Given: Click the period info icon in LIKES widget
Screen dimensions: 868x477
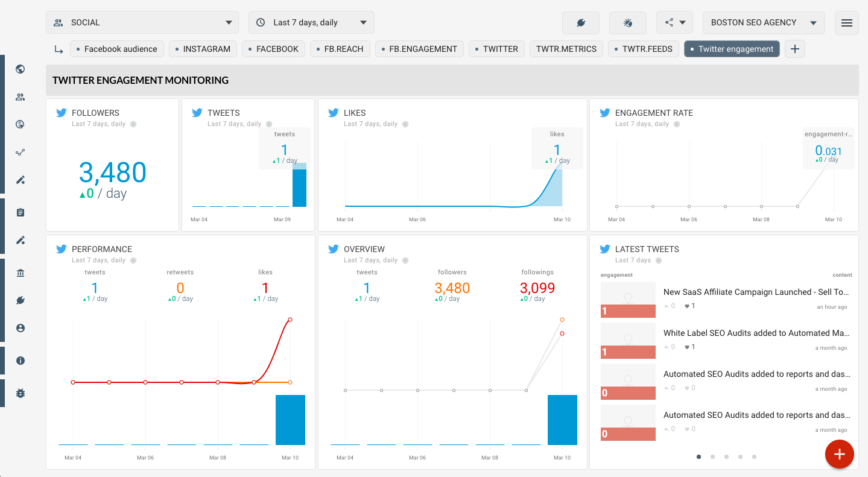Looking at the screenshot, I should tap(405, 124).
